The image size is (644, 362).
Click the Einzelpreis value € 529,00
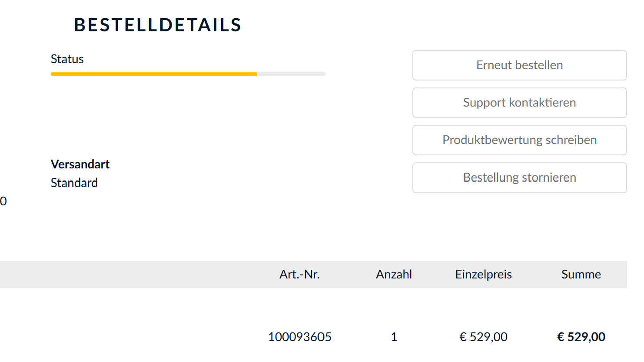pyautogui.click(x=483, y=337)
